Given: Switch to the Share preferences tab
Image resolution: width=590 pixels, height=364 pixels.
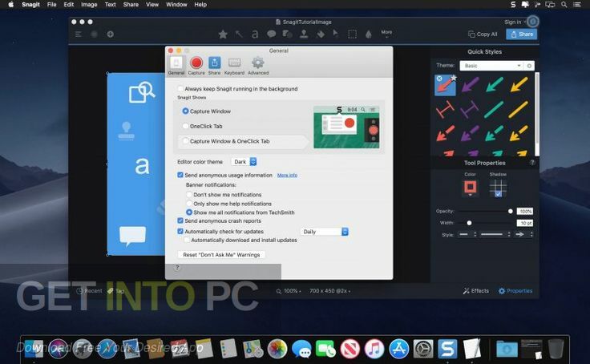Looking at the screenshot, I should click(214, 66).
